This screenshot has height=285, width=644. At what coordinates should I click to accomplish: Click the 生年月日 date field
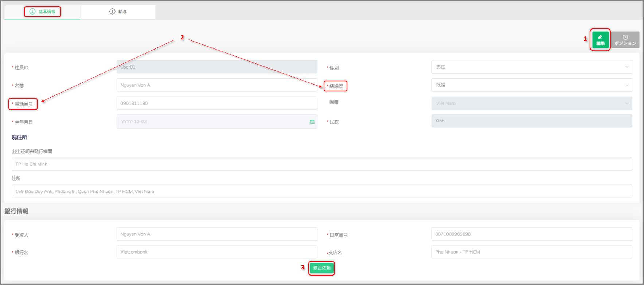[x=217, y=122]
